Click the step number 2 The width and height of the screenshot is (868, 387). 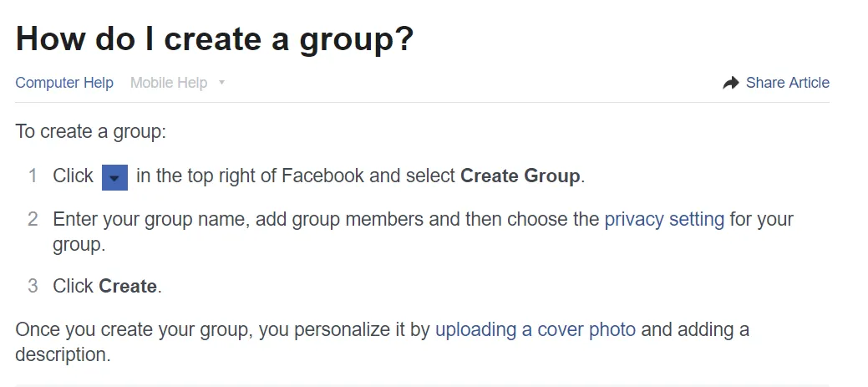[x=33, y=219]
